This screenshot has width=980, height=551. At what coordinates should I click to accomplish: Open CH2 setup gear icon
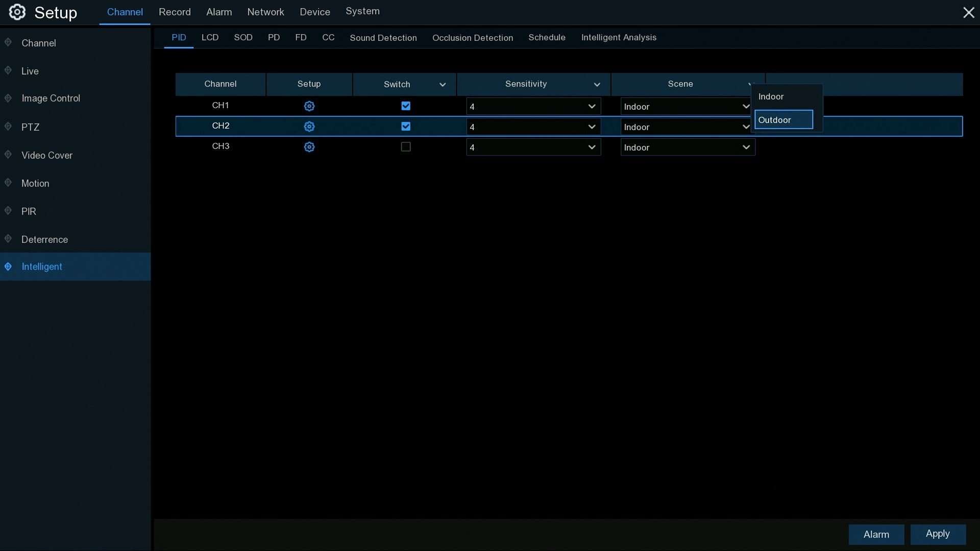pos(309,127)
